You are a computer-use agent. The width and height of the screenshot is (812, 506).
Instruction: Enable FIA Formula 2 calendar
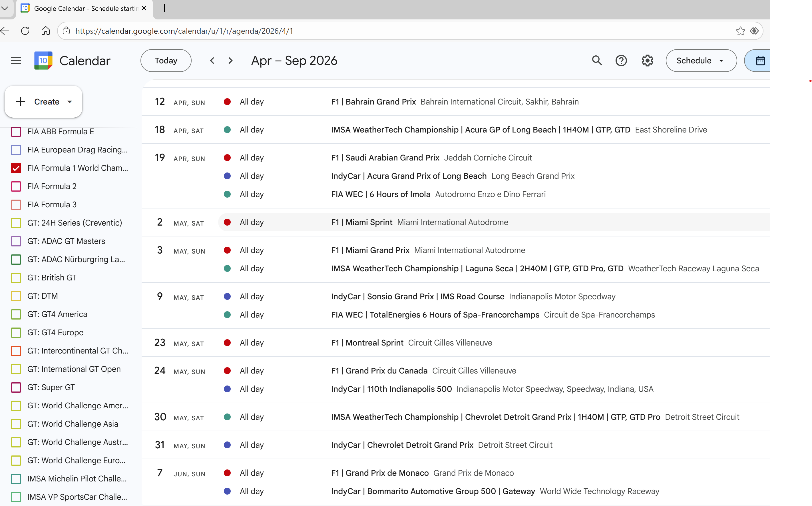(16, 186)
